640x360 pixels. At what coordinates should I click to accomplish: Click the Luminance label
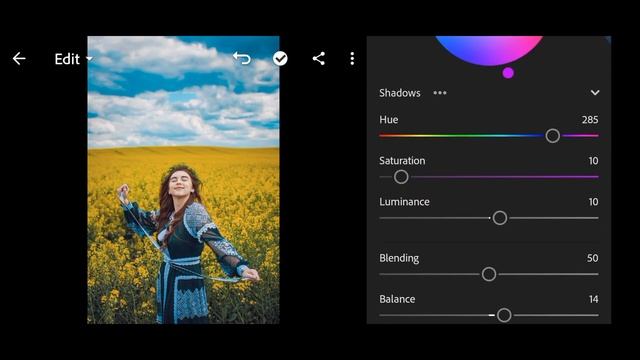tap(404, 202)
